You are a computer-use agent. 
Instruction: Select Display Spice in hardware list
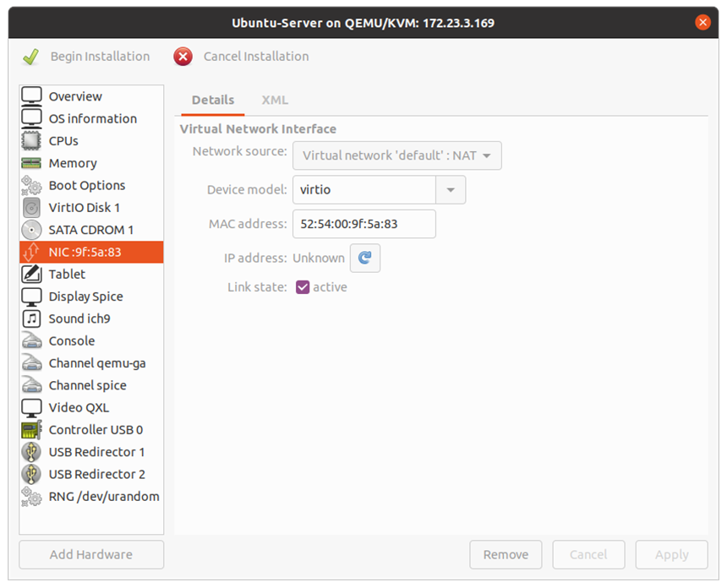85,297
